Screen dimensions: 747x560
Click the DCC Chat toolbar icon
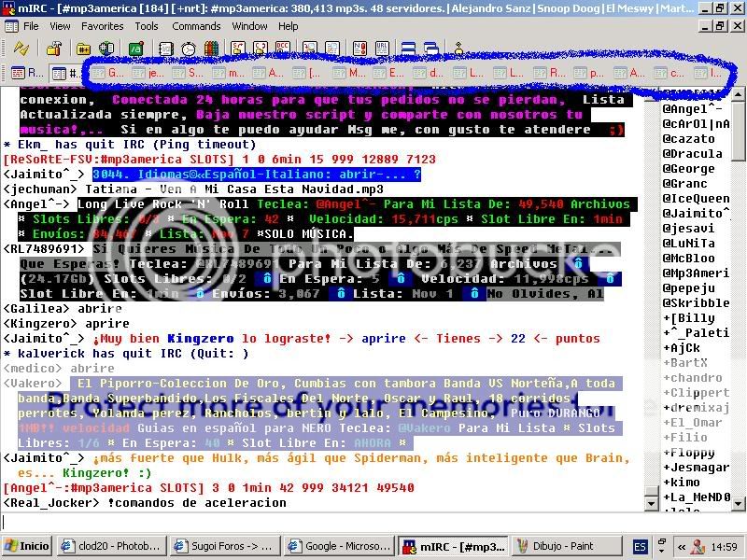tap(261, 49)
